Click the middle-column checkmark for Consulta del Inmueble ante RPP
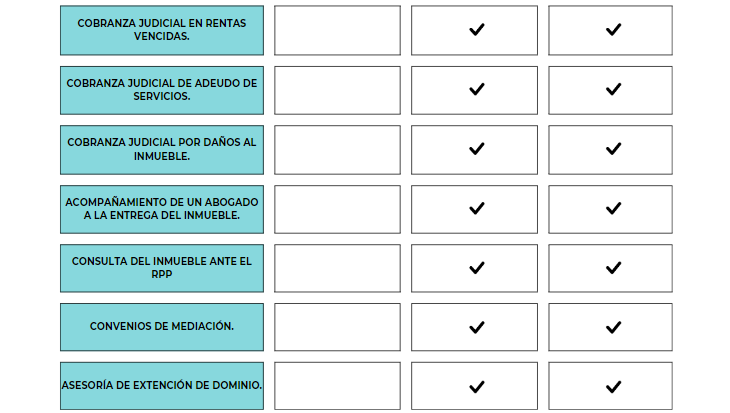The image size is (730, 413). 476,268
